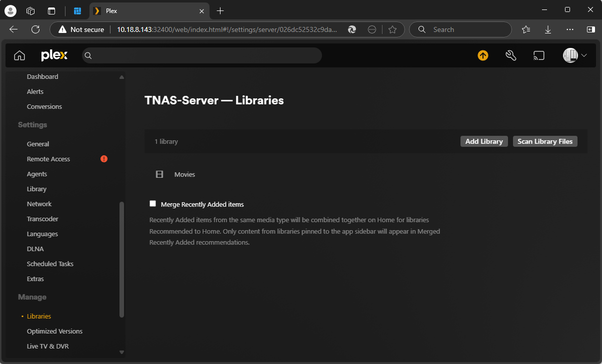Open Remote Access settings
602x364 pixels.
point(48,159)
